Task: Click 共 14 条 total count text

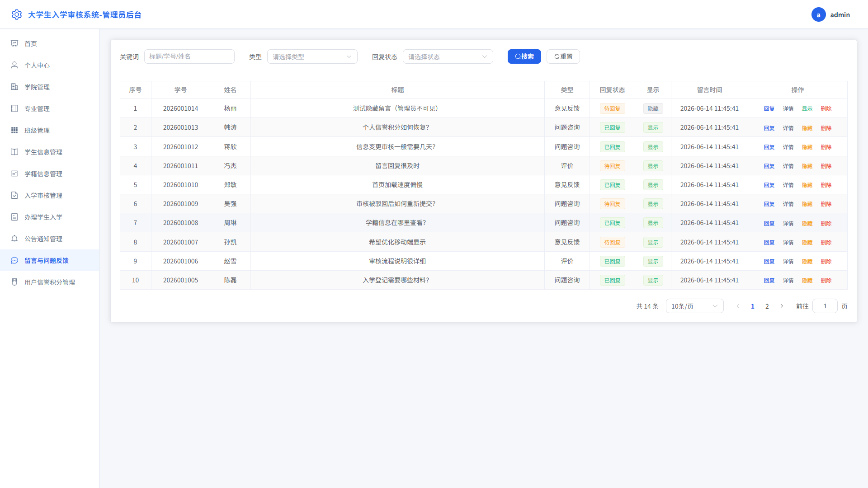Action: pyautogui.click(x=647, y=306)
